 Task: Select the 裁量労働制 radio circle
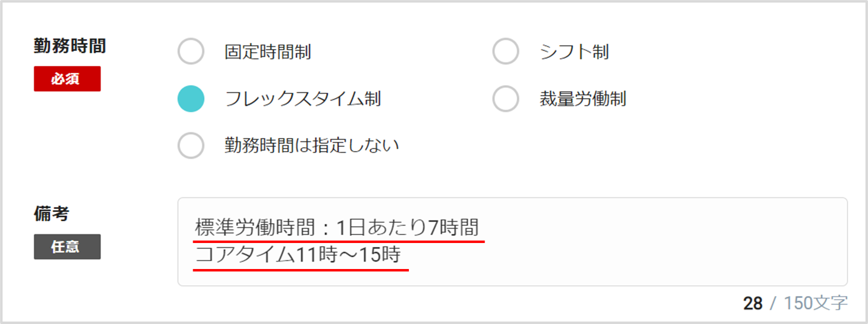(x=506, y=98)
